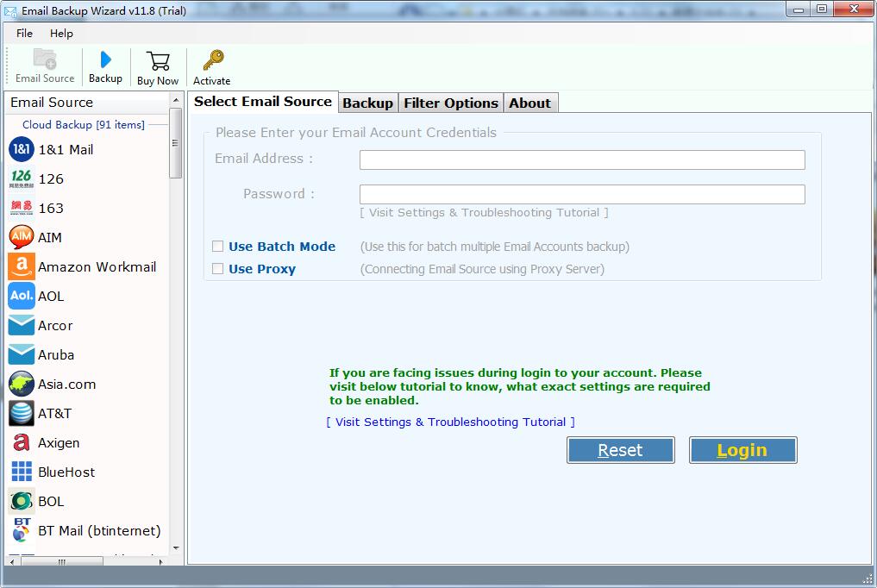Choose the BOL icon
This screenshot has width=877, height=588.
(22, 502)
